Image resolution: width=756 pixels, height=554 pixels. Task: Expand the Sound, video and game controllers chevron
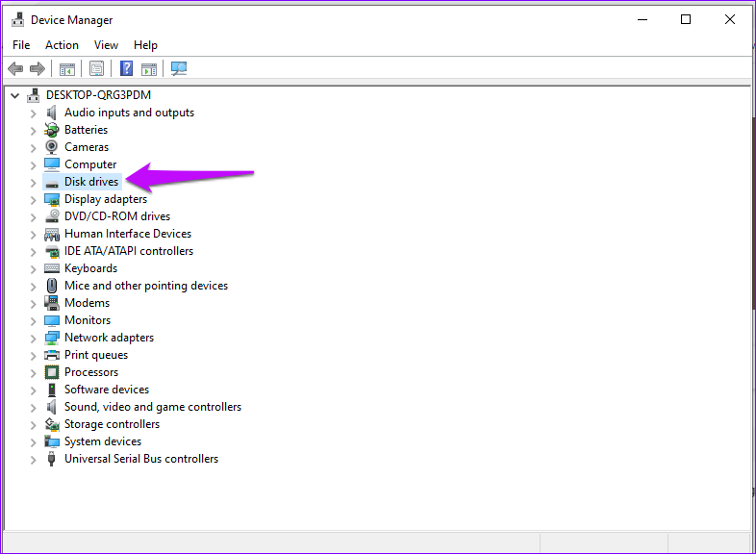pyautogui.click(x=33, y=408)
